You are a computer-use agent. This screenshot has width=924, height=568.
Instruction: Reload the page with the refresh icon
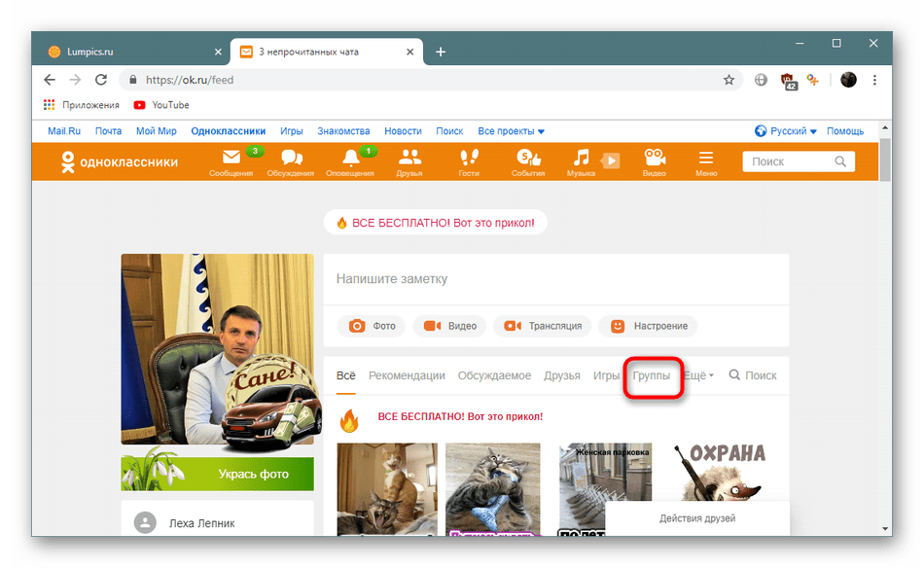101,80
